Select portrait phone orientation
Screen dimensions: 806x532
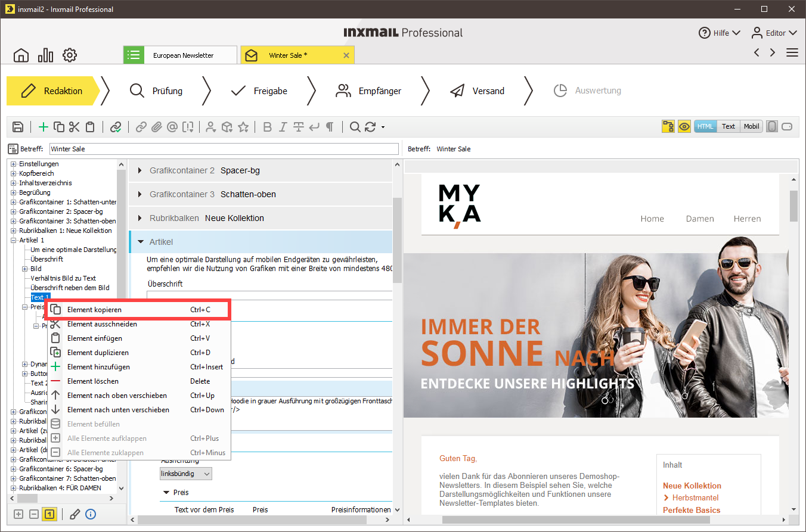pos(772,126)
